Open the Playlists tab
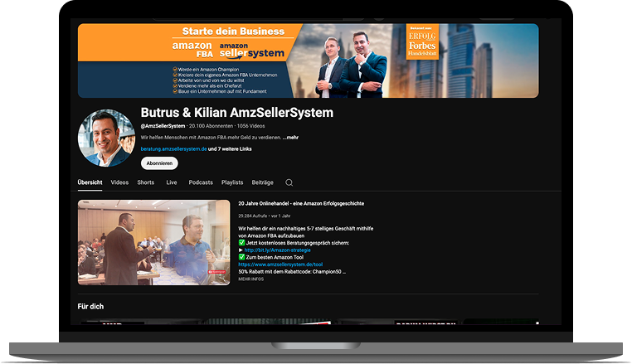 (232, 182)
